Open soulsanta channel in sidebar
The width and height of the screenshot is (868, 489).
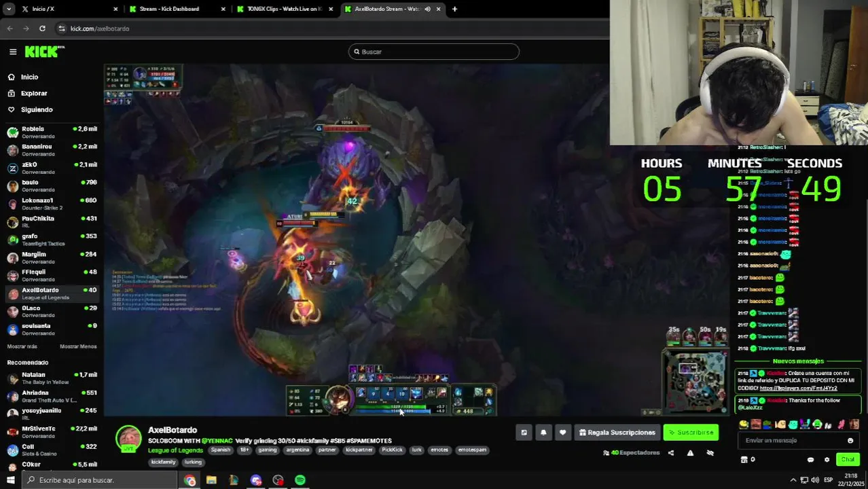pyautogui.click(x=52, y=329)
